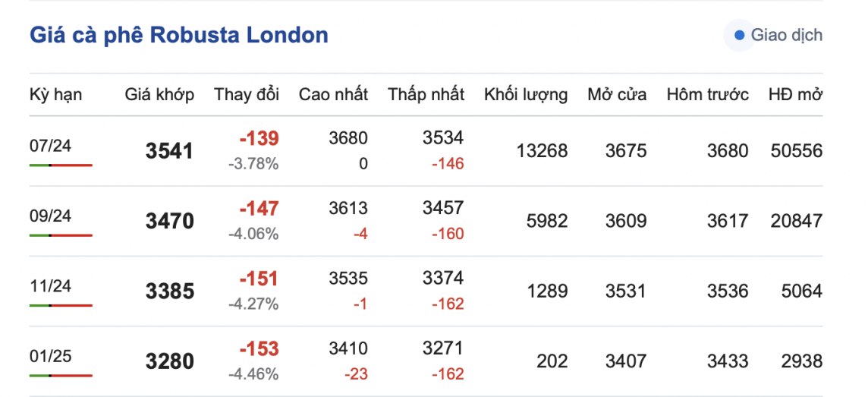Click the blue trading status dot
868x397 pixels.
tap(739, 35)
